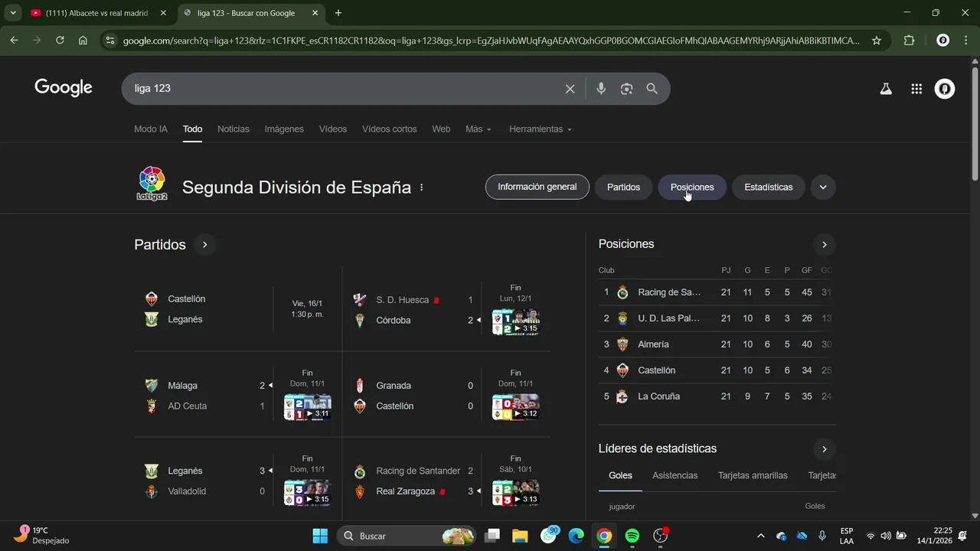
Task: Open more options beside Segunda División title
Action: click(421, 187)
